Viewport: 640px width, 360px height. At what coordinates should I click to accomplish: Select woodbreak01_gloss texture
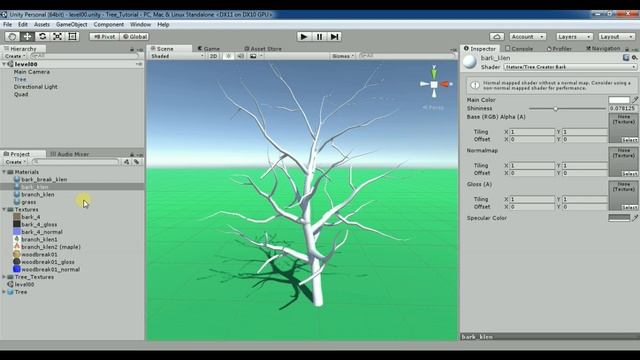[48, 262]
